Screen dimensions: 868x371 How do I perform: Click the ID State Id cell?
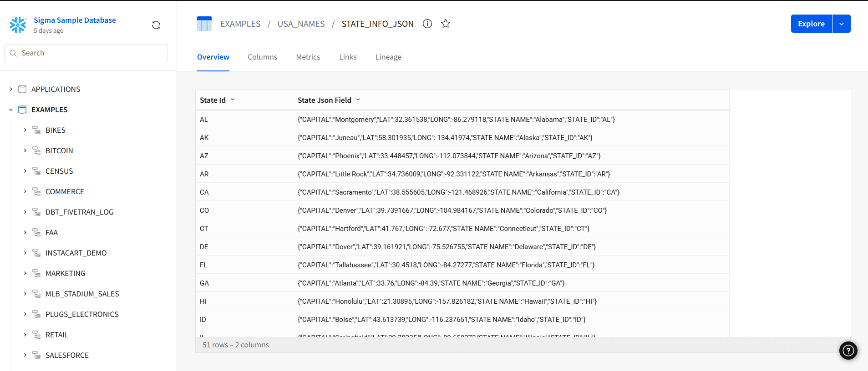[x=244, y=319]
